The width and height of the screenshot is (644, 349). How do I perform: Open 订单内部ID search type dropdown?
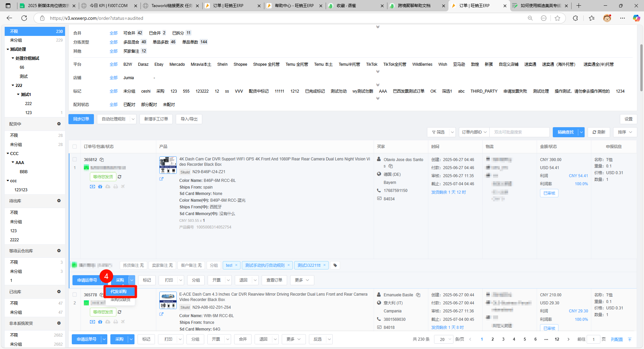[474, 132]
